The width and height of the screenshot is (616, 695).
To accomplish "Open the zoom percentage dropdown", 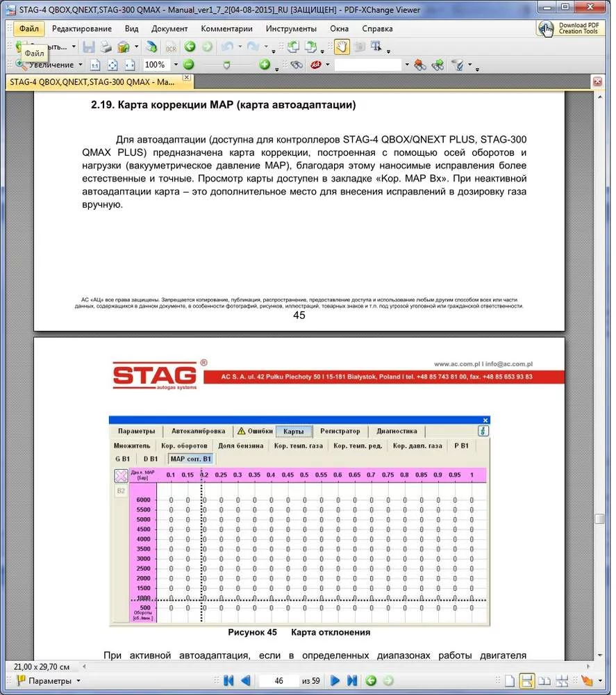I will tap(176, 65).
